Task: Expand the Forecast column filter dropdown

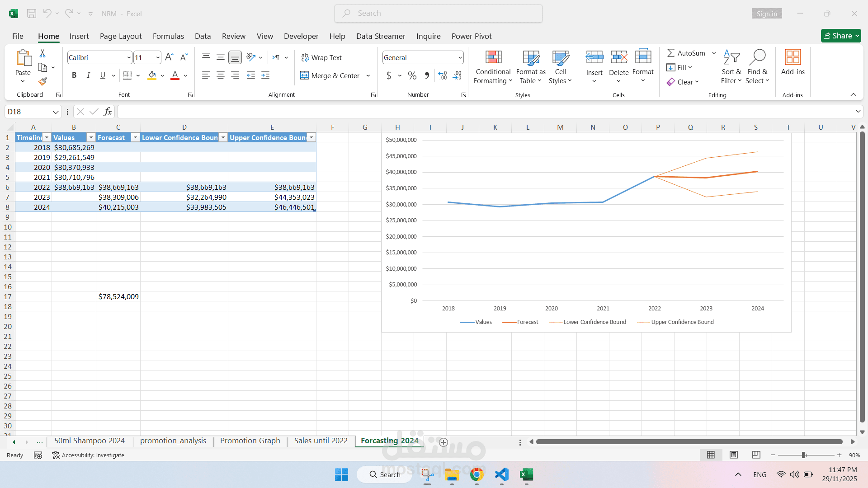Action: tap(135, 137)
